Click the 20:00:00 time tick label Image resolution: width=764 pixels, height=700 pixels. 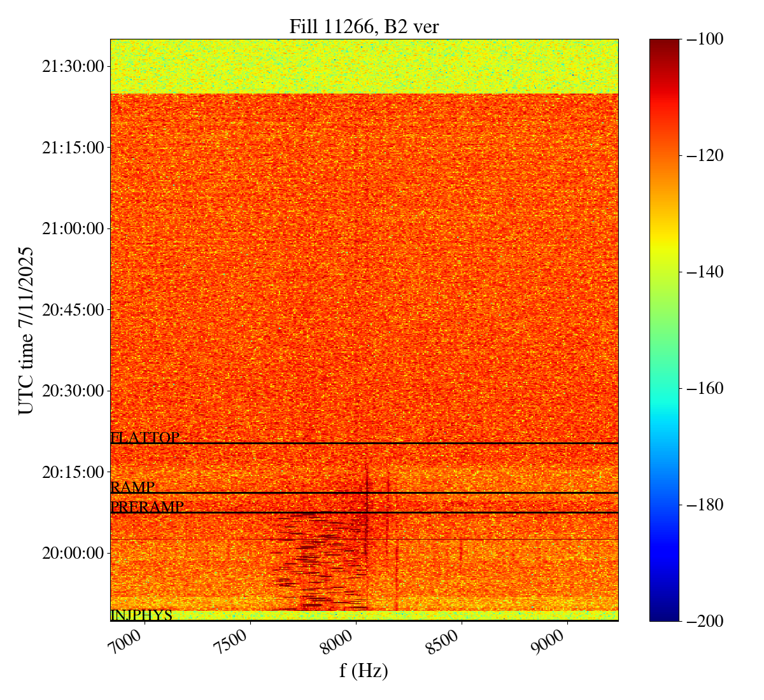73,553
